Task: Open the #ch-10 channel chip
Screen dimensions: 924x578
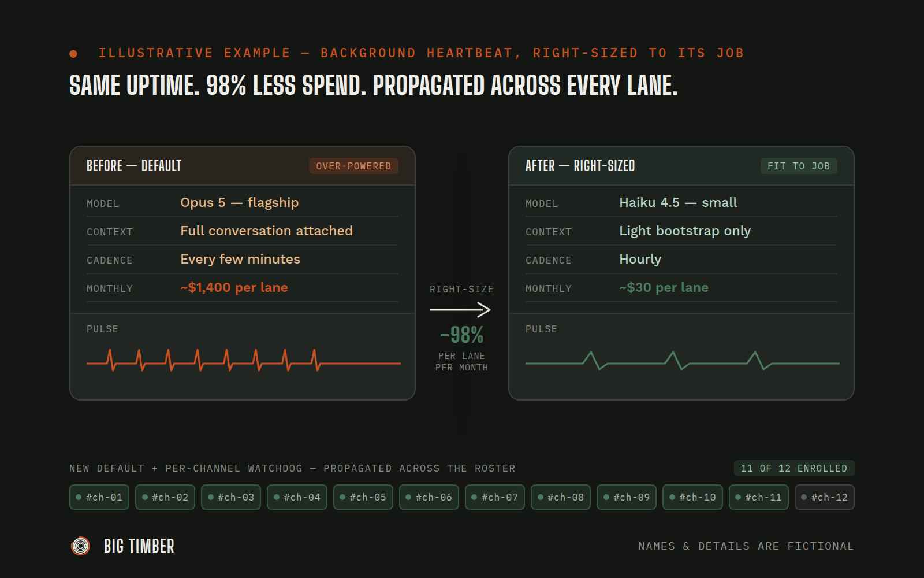Action: click(x=692, y=497)
